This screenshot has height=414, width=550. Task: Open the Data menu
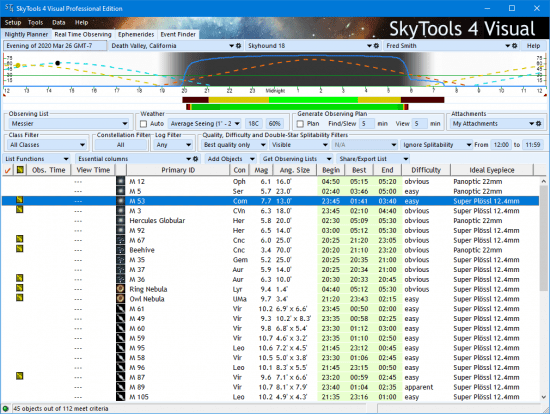(x=59, y=22)
